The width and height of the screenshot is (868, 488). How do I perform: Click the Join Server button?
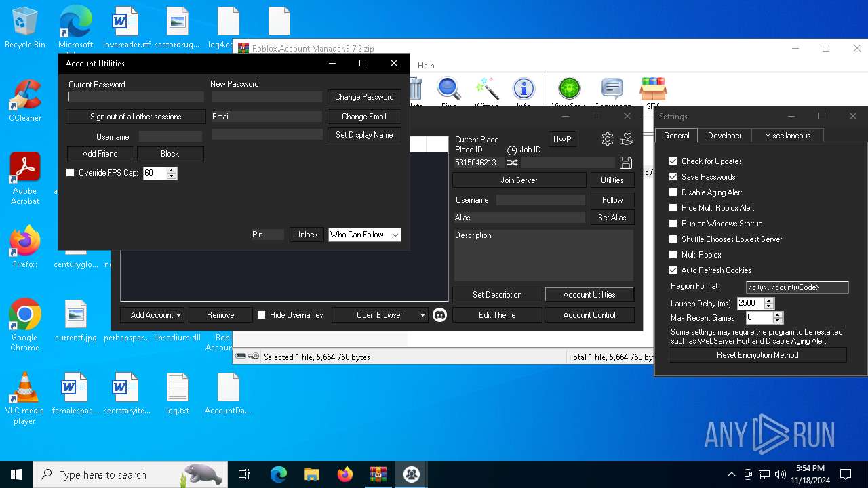click(519, 180)
